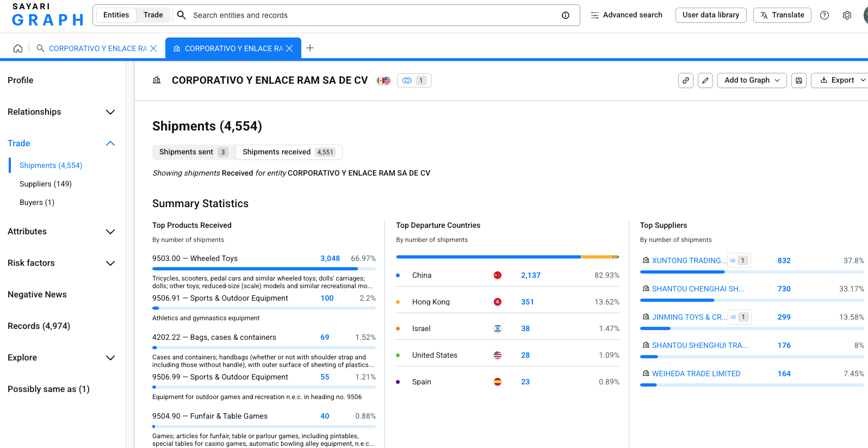
Task: Open the Profile section
Action: pos(21,80)
